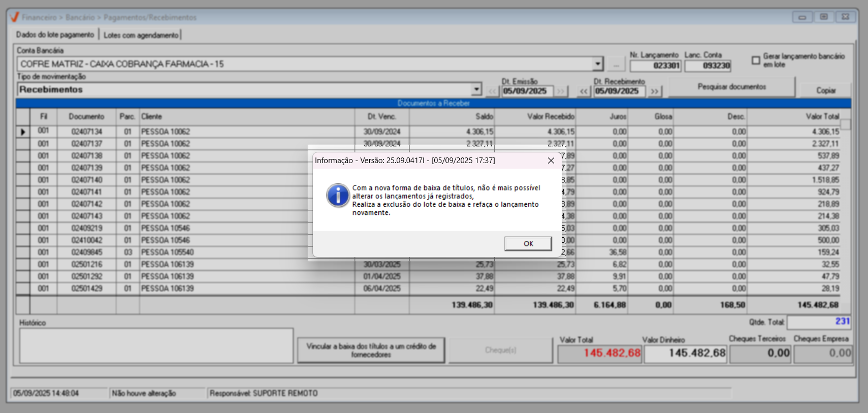Open the Dados do lote pagamento tab
This screenshot has height=413, width=868.
(55, 35)
